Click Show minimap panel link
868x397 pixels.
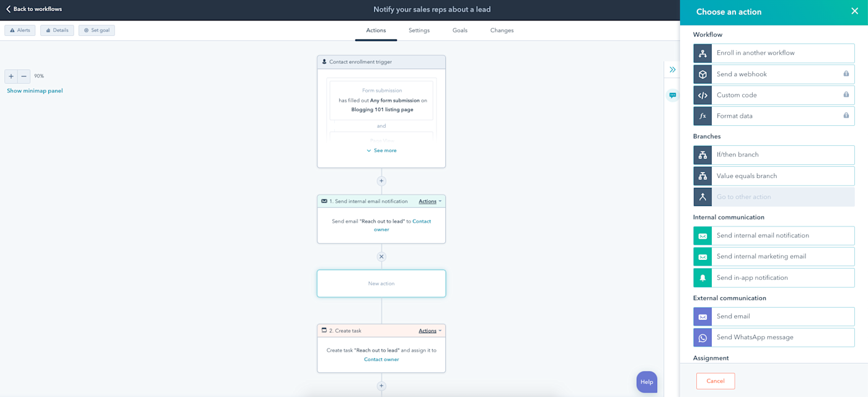(35, 91)
